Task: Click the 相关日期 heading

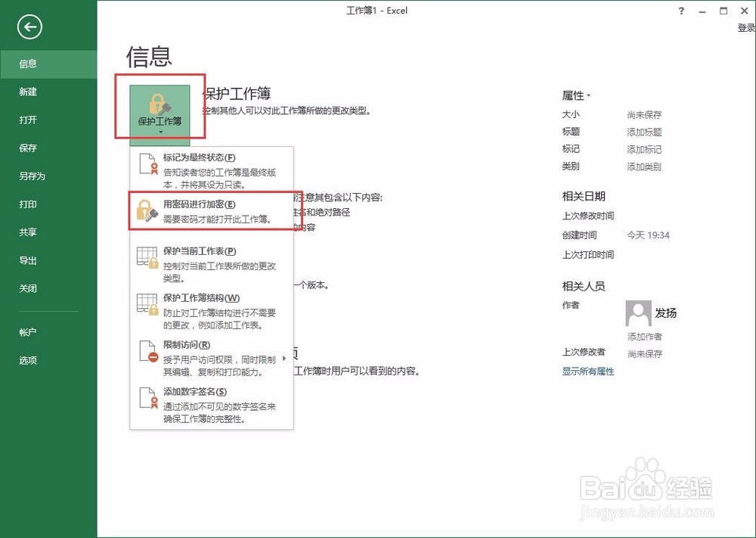Action: [x=584, y=197]
